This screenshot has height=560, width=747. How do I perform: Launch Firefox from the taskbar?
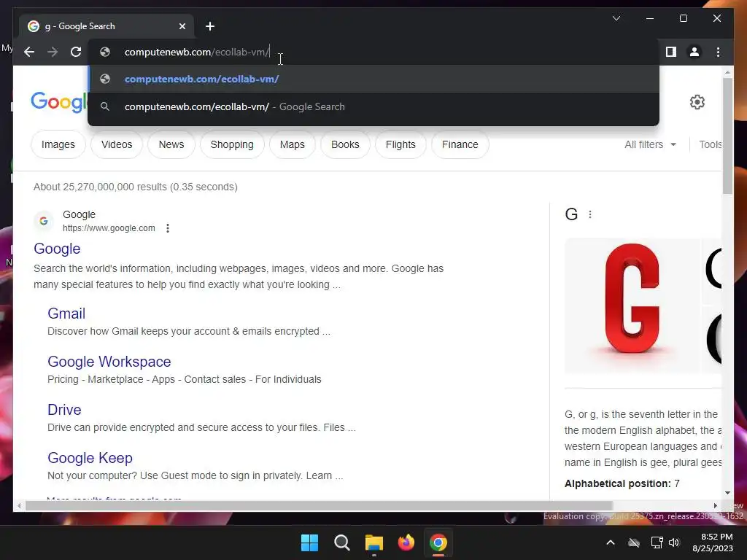pyautogui.click(x=406, y=542)
